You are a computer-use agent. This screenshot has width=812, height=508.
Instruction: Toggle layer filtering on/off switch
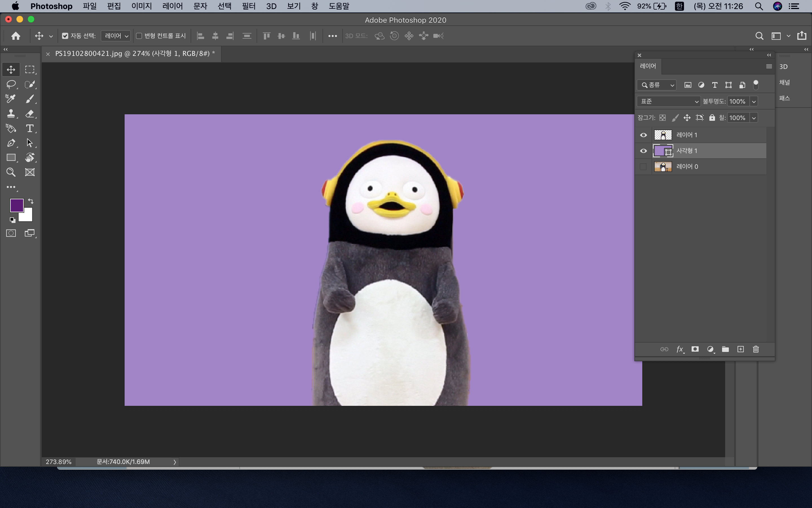756,85
